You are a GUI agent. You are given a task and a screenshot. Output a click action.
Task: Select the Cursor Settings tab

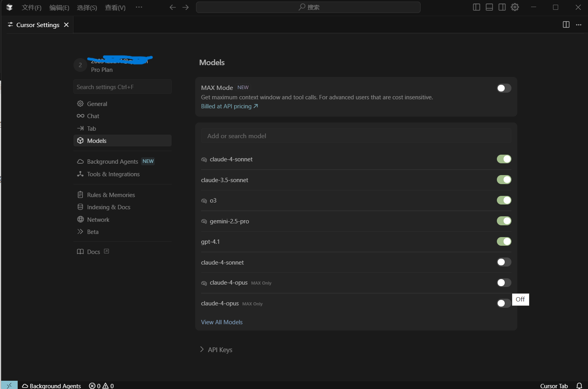(38, 25)
